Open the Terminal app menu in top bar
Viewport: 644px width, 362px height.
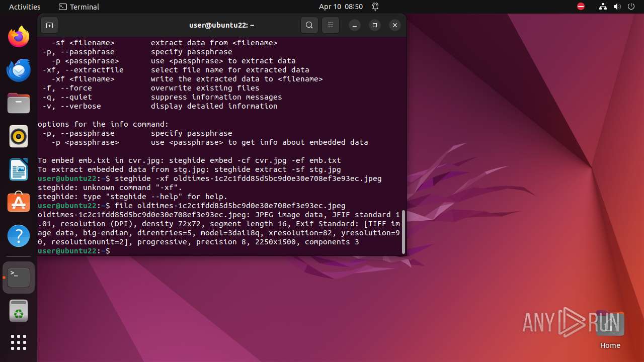79,7
